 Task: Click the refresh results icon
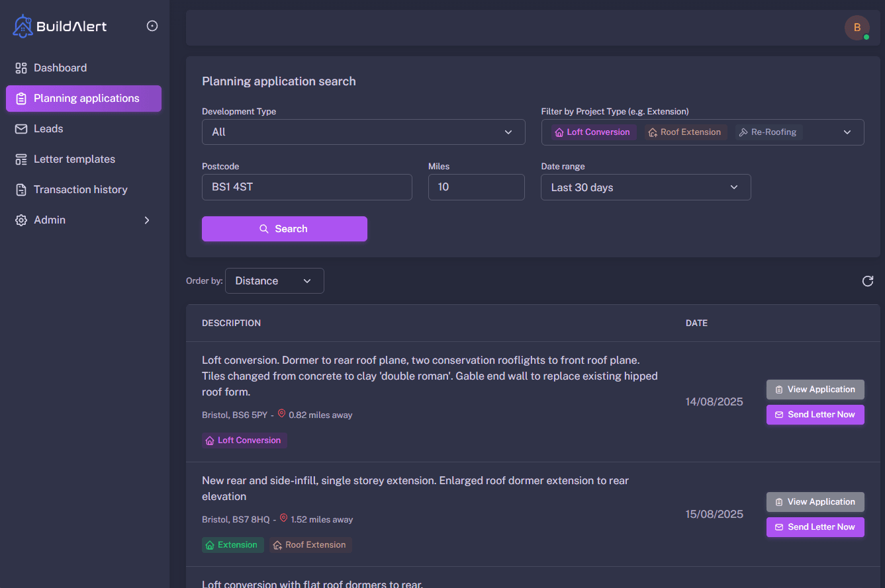point(867,281)
